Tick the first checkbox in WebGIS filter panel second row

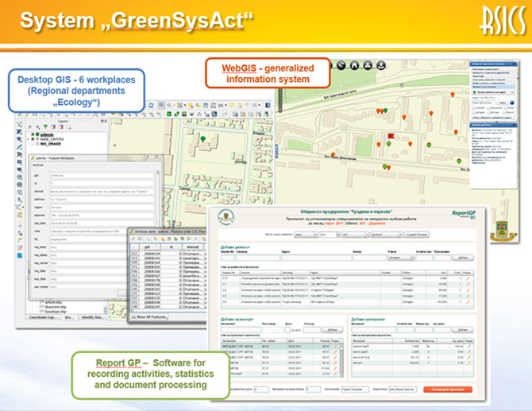[x=475, y=112]
